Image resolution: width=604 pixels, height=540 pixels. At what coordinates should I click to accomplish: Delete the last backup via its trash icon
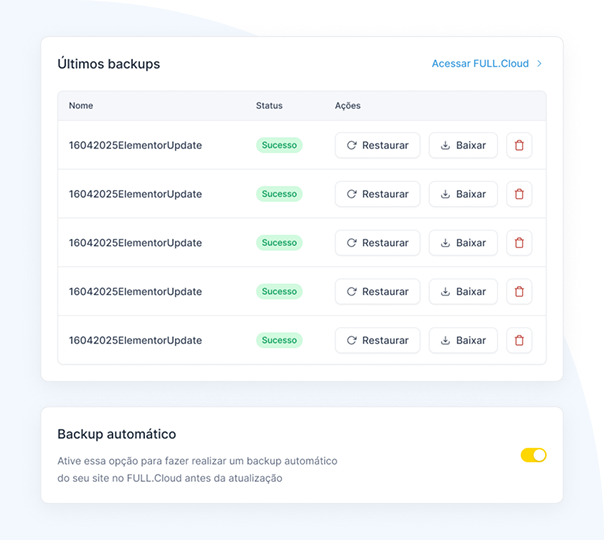point(519,340)
